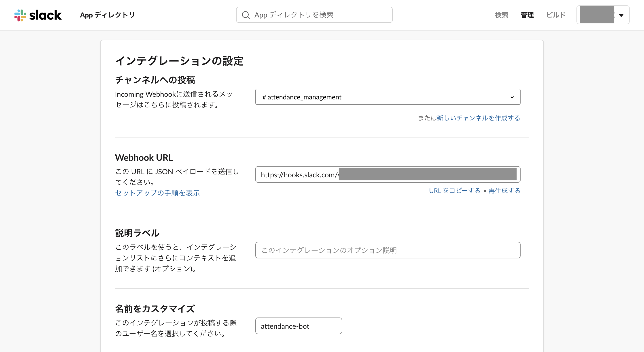The image size is (644, 352).
Task: Click the チャンネルへの投稿 heading
Action: (x=155, y=80)
